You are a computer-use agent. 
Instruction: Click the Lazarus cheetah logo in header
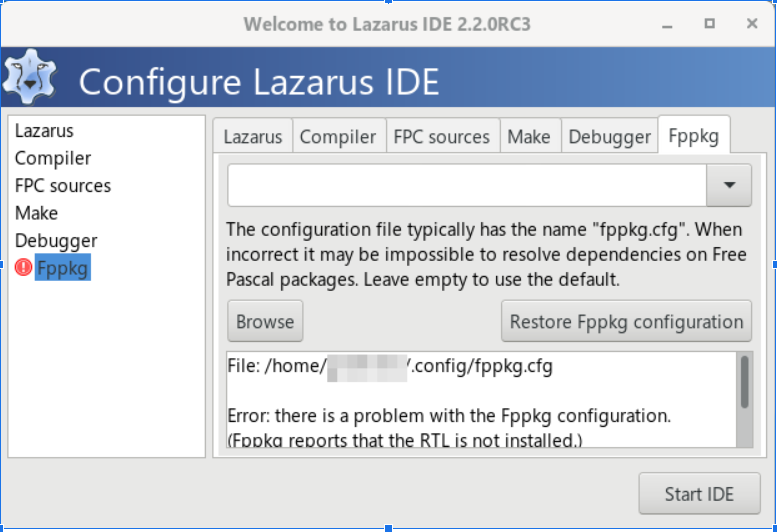pyautogui.click(x=32, y=80)
